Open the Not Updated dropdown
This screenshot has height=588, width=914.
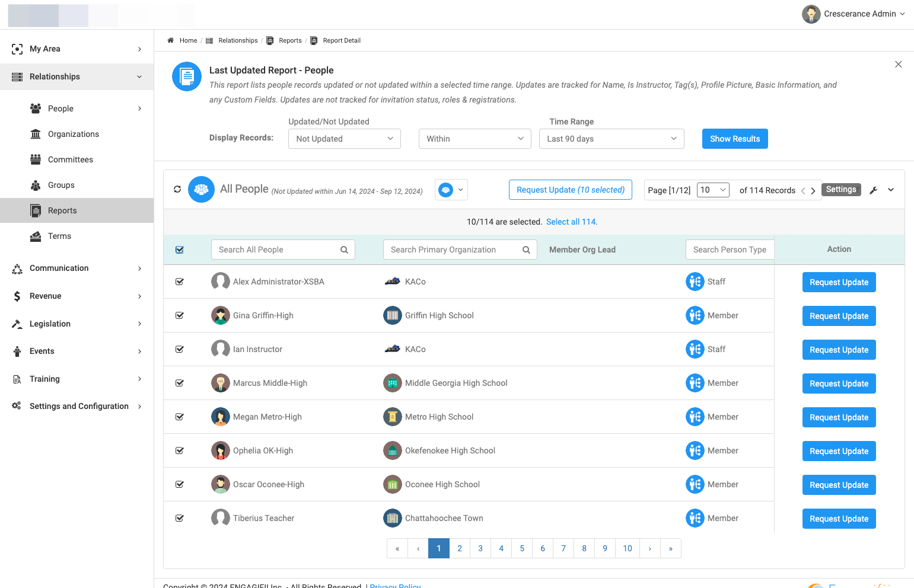point(345,139)
